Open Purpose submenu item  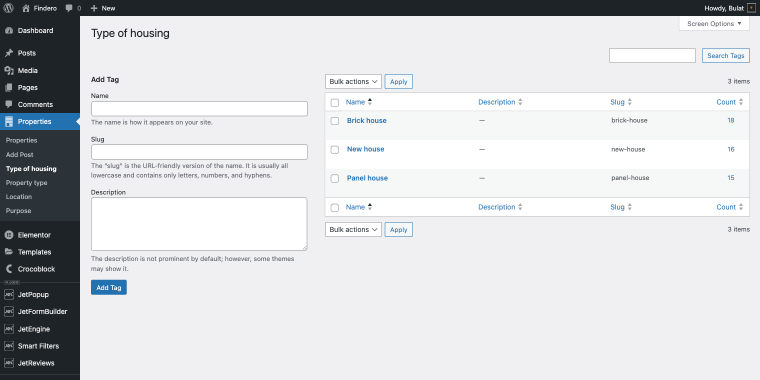pyautogui.click(x=18, y=211)
